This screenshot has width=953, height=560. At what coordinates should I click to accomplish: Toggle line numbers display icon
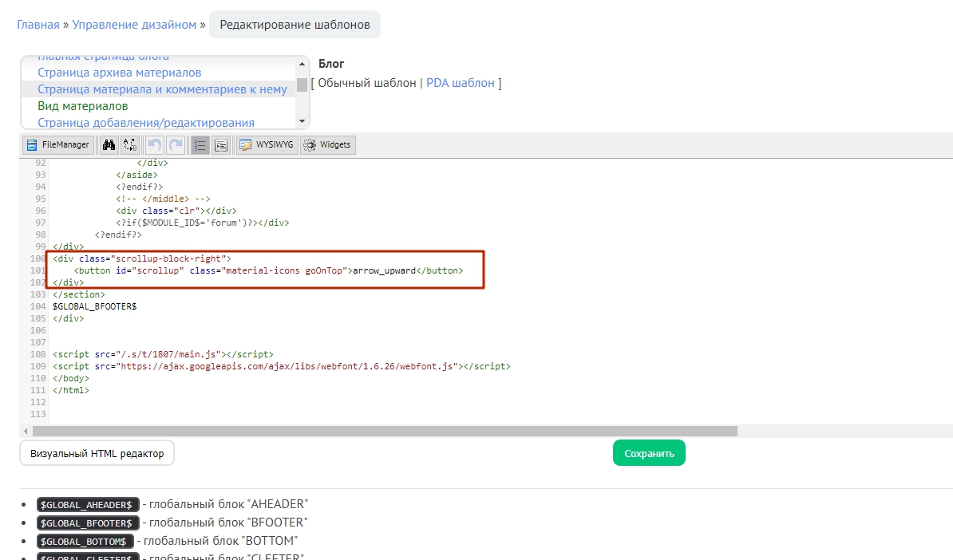pyautogui.click(x=200, y=145)
